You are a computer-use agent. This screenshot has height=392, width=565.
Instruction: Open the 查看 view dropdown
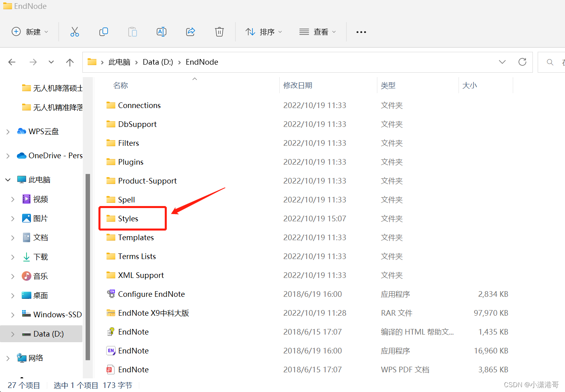tap(317, 32)
